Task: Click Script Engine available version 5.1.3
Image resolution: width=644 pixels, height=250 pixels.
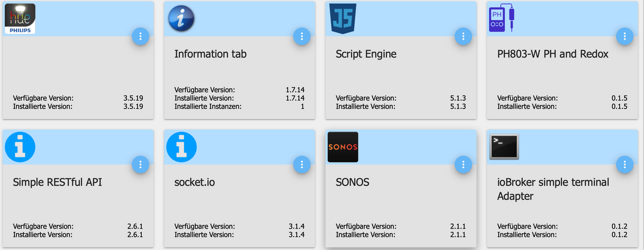Action: pos(458,98)
